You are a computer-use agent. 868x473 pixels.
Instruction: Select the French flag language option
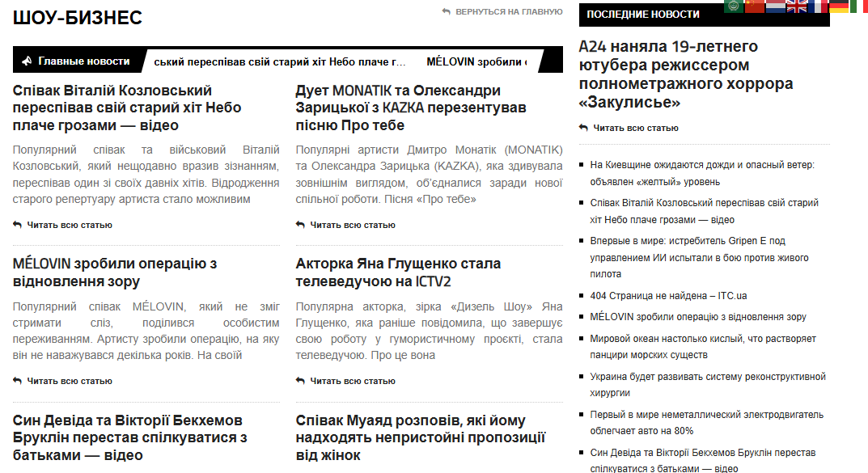[818, 6]
